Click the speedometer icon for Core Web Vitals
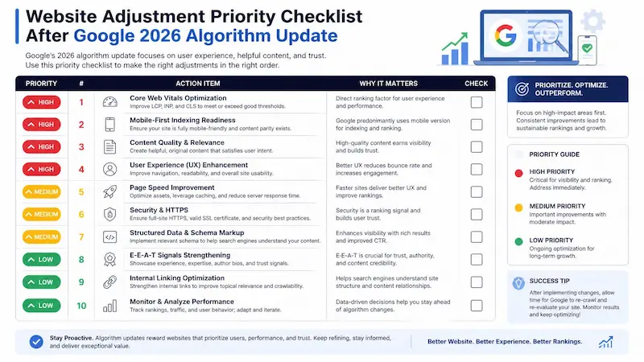This screenshot has height=362, width=644. (109, 102)
